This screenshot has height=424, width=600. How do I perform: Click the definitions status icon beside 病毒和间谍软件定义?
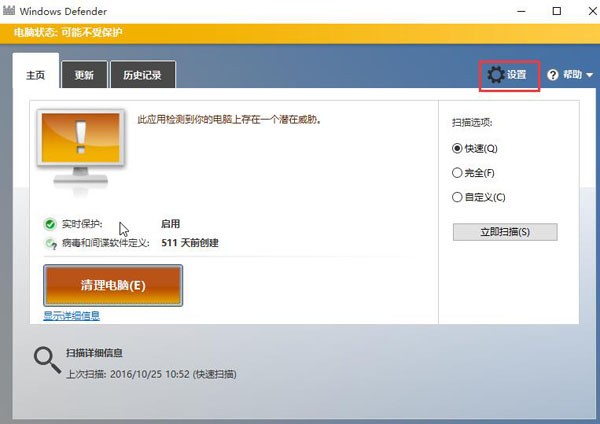[x=51, y=243]
